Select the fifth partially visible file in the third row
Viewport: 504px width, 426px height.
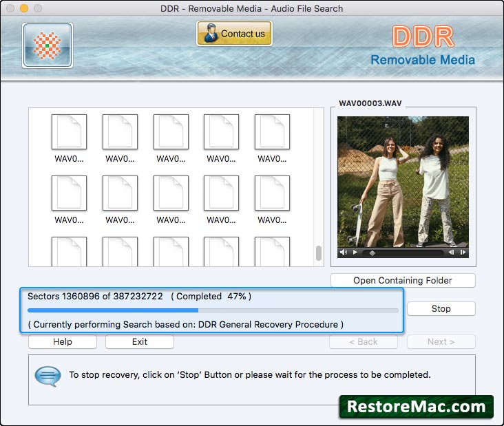tap(272, 252)
